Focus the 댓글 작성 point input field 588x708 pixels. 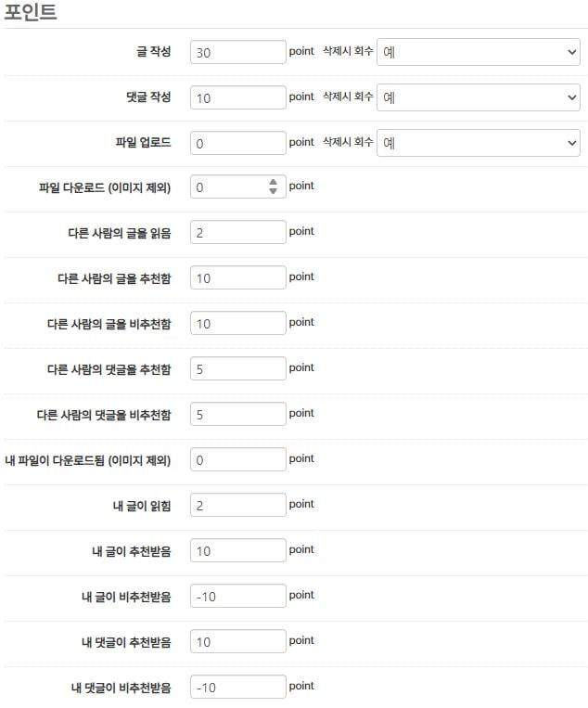point(237,97)
